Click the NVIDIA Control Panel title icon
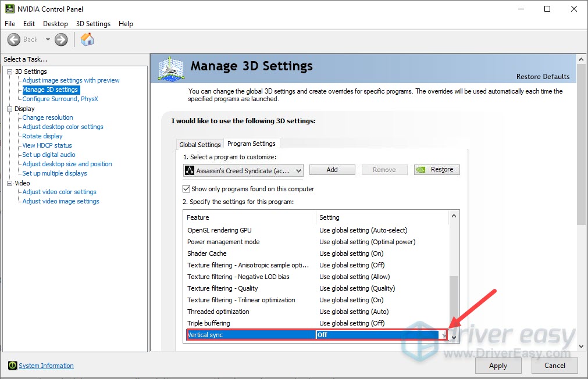Screen dimensions: 588x379 coord(10,9)
